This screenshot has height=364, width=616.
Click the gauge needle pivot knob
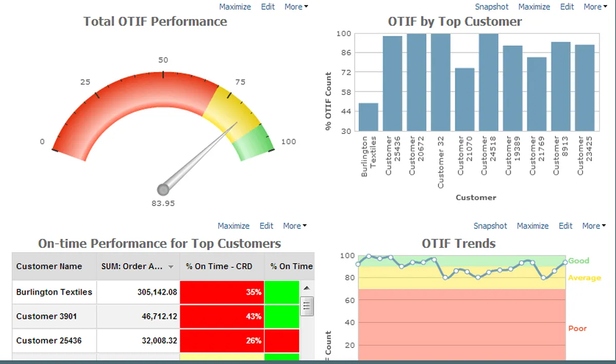pyautogui.click(x=163, y=190)
